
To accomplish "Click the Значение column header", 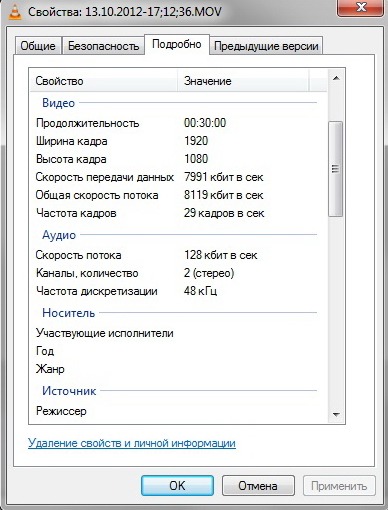I will coord(243,81).
